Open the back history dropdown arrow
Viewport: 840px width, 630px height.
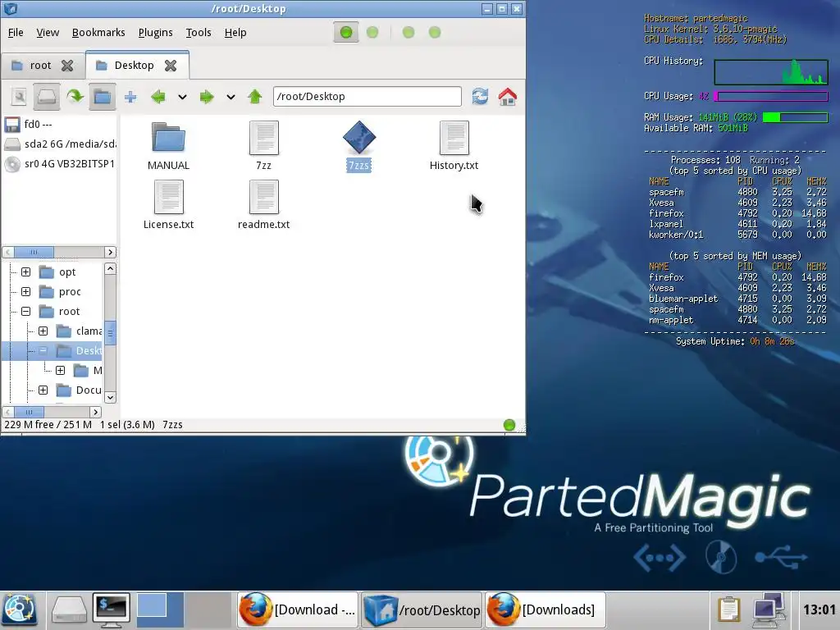pos(183,97)
